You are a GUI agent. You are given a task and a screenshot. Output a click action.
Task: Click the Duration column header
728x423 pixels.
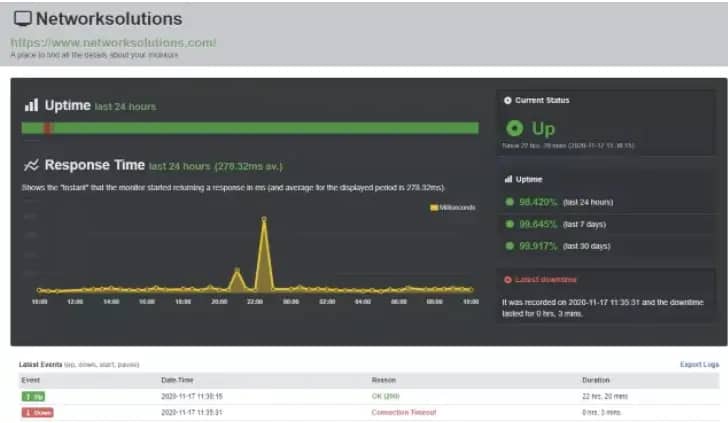click(x=596, y=380)
